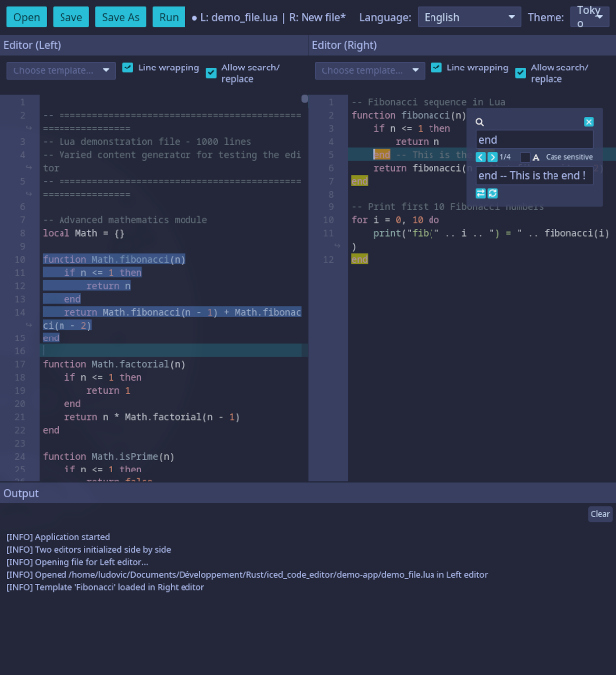Go to the previous search match

tap(481, 157)
